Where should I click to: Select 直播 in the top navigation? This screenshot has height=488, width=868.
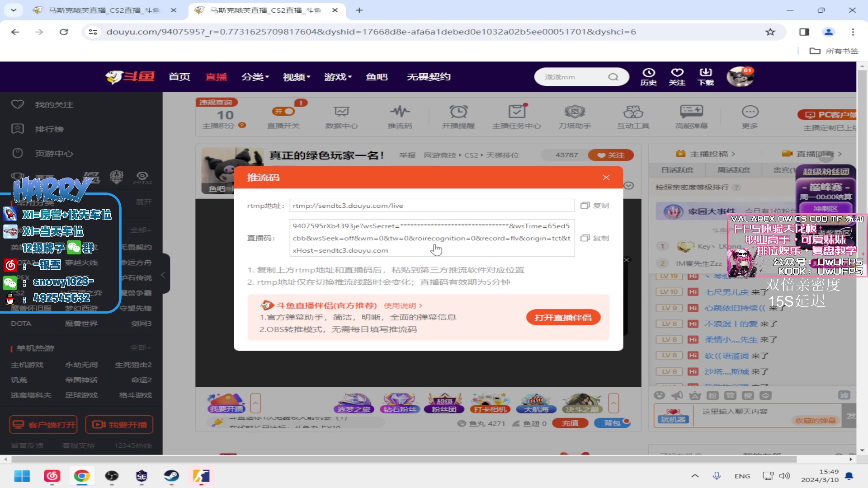click(x=216, y=77)
